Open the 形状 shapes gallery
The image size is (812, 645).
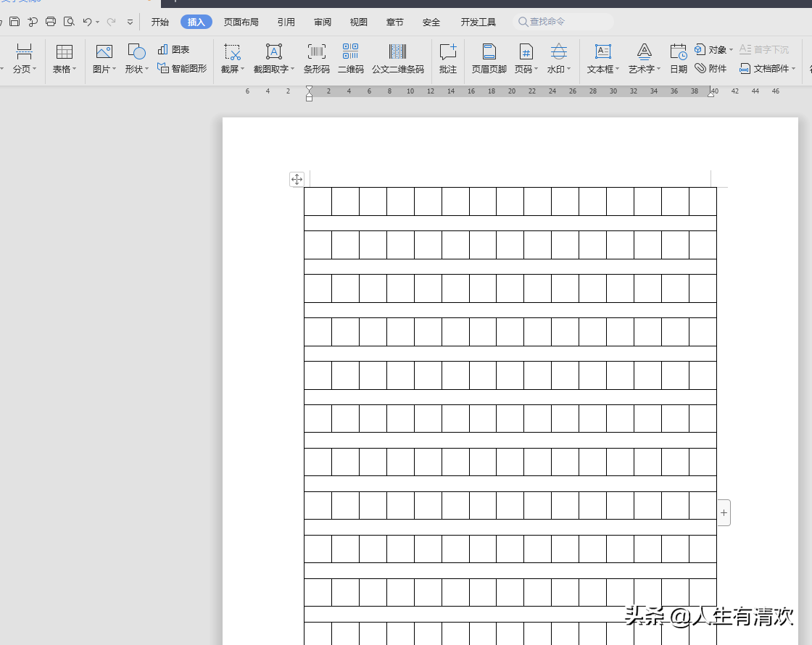click(136, 58)
